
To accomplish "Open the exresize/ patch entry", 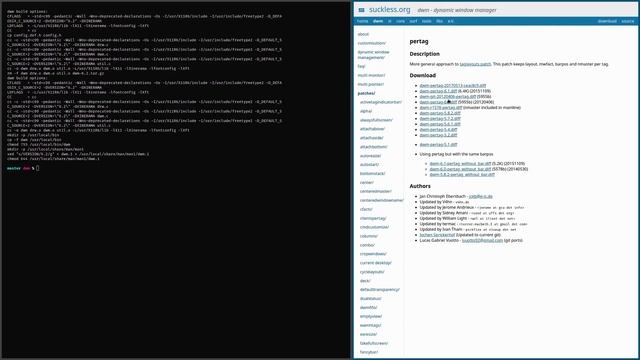I will point(369,334).
